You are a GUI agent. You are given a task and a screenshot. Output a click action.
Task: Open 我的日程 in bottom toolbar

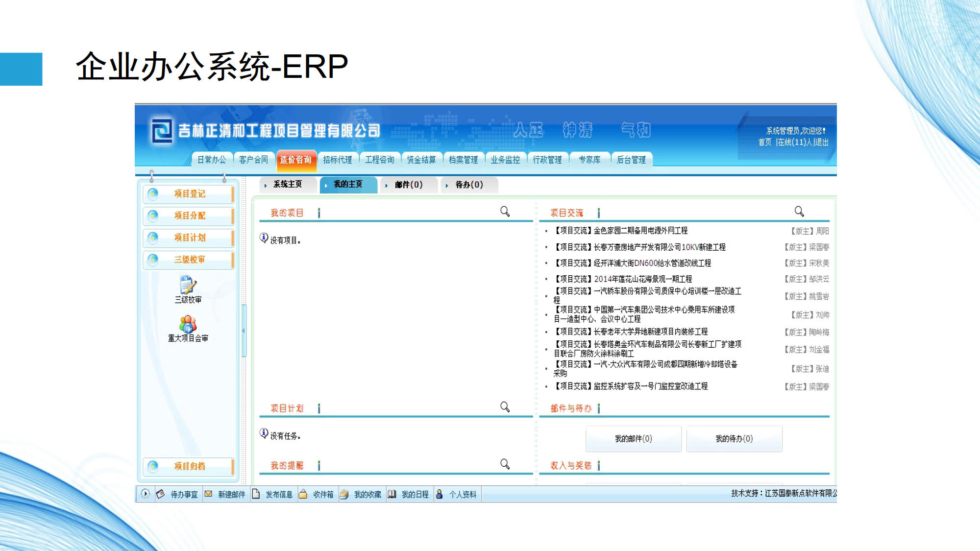click(x=415, y=495)
